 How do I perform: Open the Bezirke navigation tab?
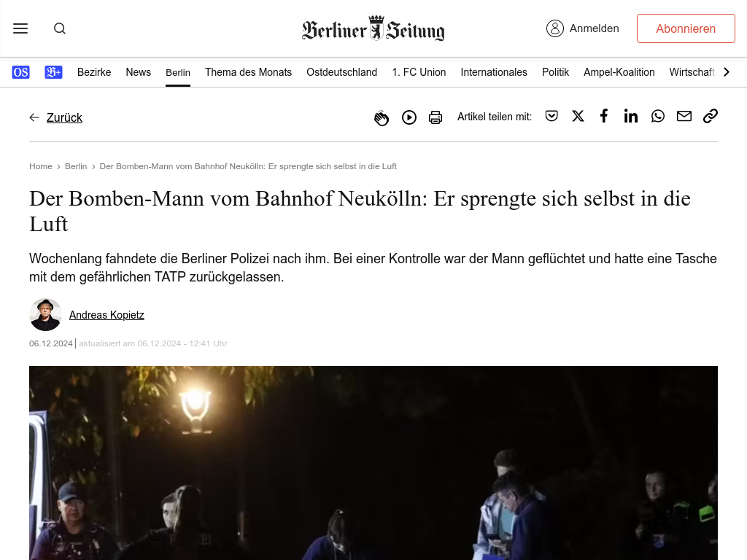94,72
